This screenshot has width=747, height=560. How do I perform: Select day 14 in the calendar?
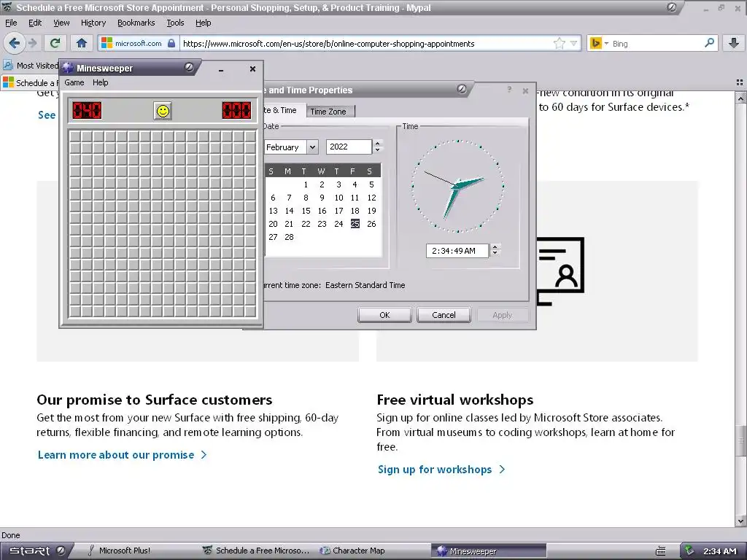coord(289,211)
